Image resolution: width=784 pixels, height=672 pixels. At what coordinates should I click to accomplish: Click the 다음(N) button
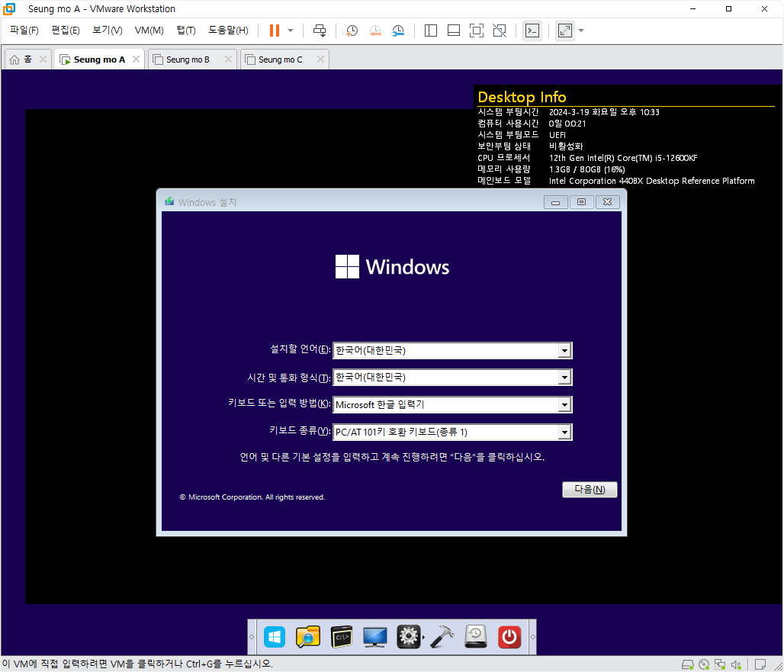[590, 490]
